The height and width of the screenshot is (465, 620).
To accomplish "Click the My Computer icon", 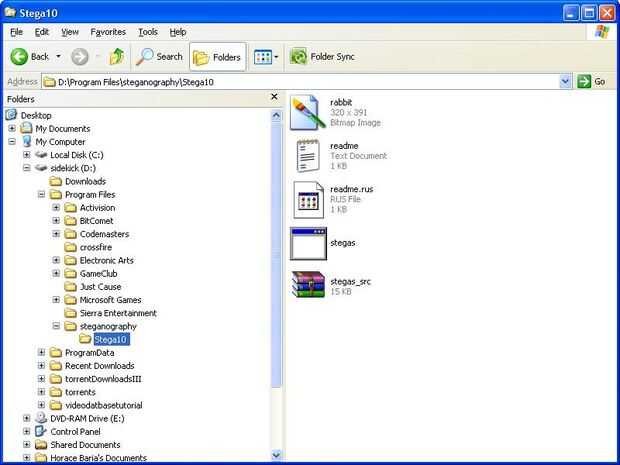I will pyautogui.click(x=26, y=142).
